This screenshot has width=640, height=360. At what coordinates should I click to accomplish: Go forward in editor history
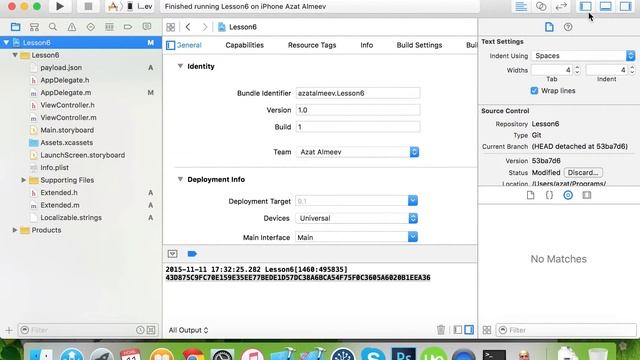coord(205,27)
